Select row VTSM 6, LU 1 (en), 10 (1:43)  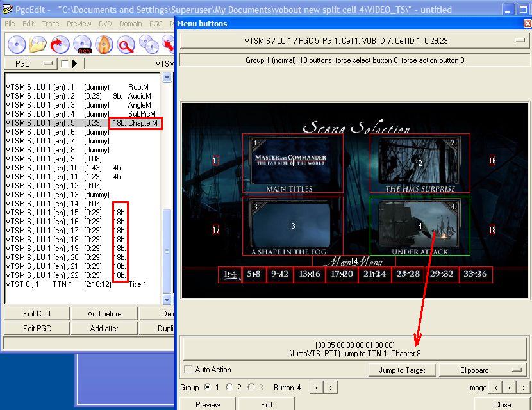click(83, 168)
